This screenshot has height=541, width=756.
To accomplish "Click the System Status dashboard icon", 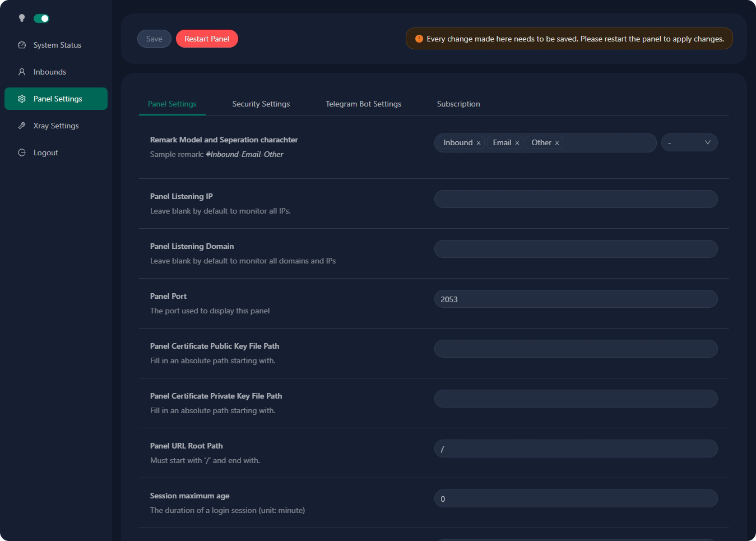I will click(22, 45).
